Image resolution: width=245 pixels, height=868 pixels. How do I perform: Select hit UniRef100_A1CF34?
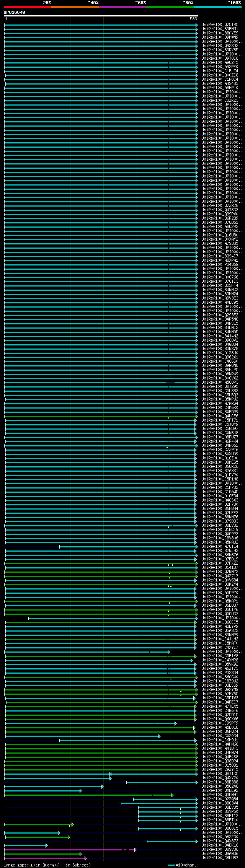[x=220, y=496]
